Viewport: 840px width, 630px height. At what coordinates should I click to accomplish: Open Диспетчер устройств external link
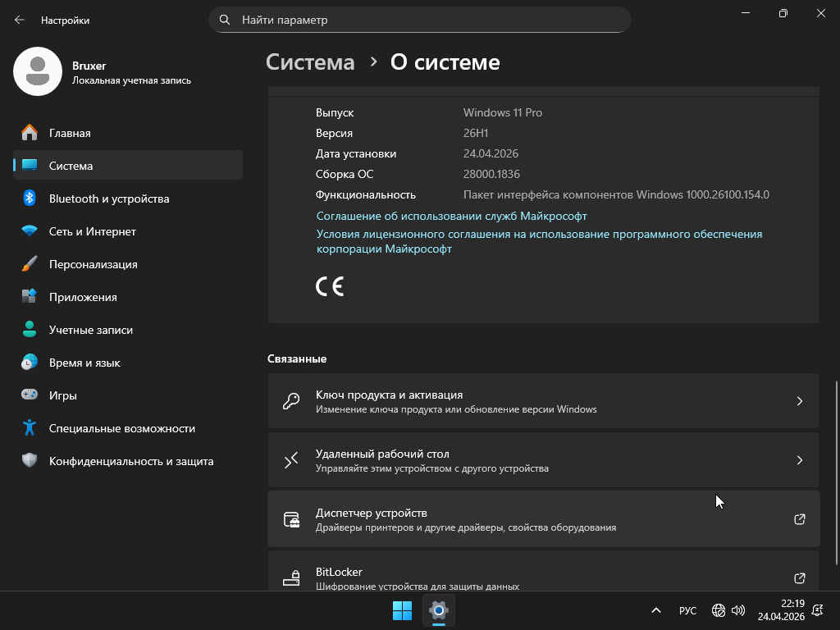(x=799, y=519)
